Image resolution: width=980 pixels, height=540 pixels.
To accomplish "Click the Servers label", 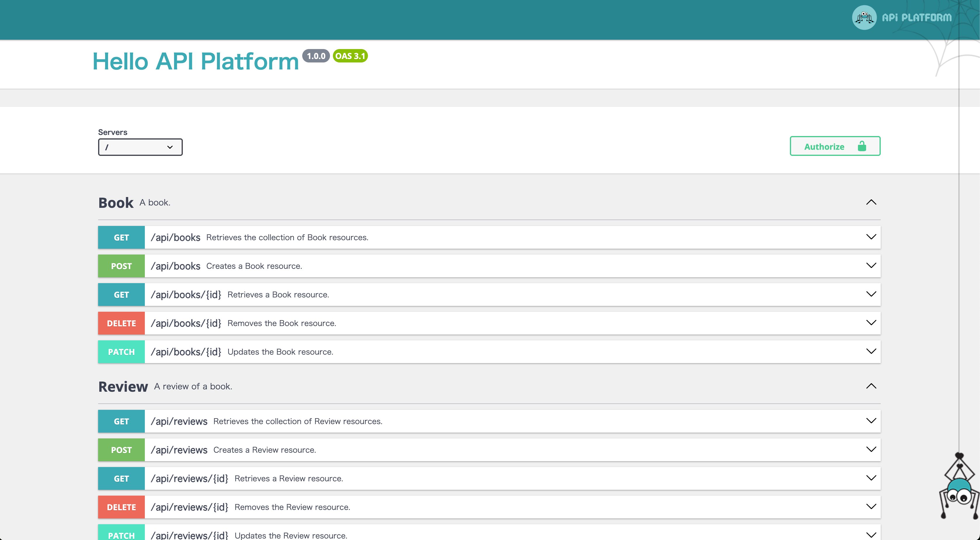I will point(113,132).
